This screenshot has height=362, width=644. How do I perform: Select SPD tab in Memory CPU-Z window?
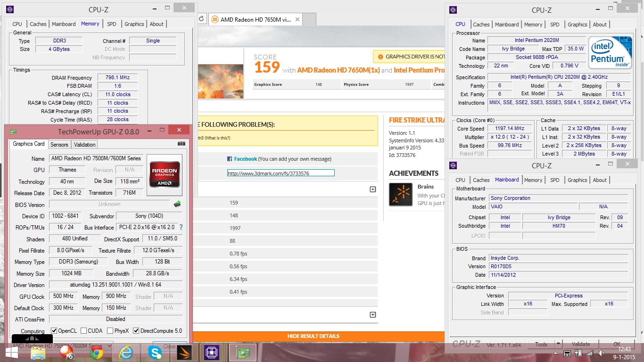(x=112, y=24)
